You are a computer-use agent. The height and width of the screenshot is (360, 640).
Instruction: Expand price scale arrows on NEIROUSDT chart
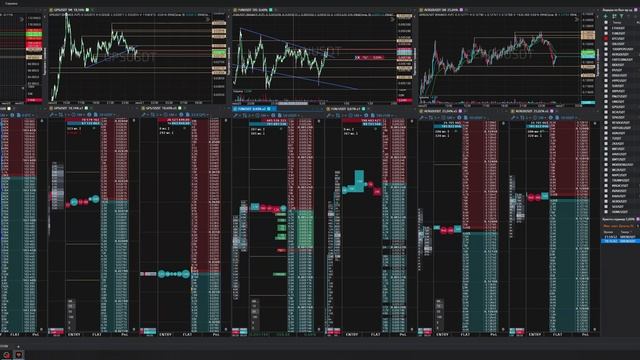[576, 19]
